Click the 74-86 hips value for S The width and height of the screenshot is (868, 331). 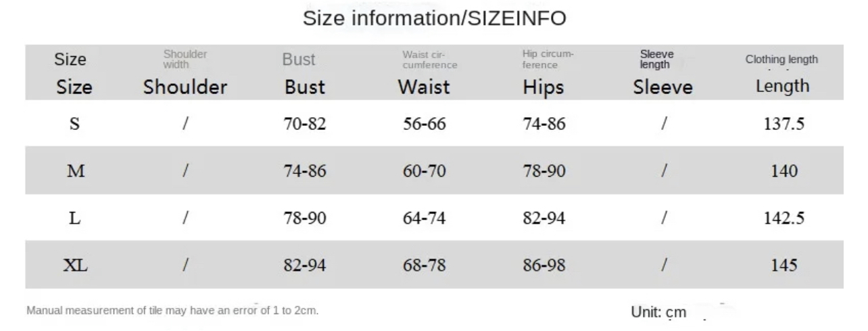pyautogui.click(x=544, y=125)
